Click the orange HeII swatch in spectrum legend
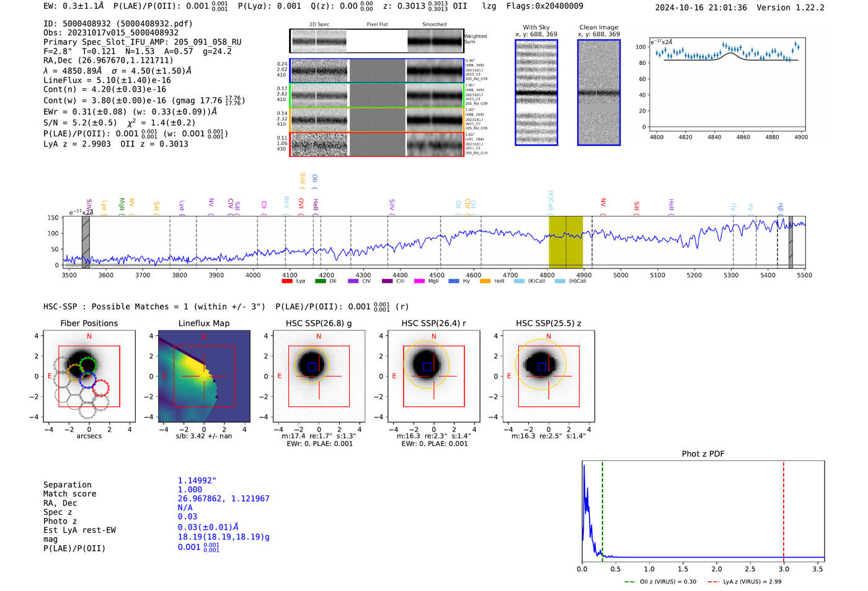868x591 pixels. point(485,281)
